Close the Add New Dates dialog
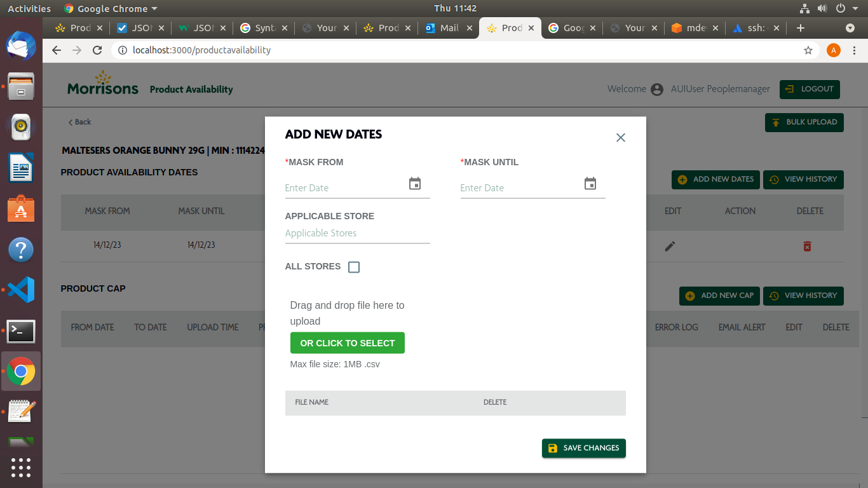 [621, 137]
